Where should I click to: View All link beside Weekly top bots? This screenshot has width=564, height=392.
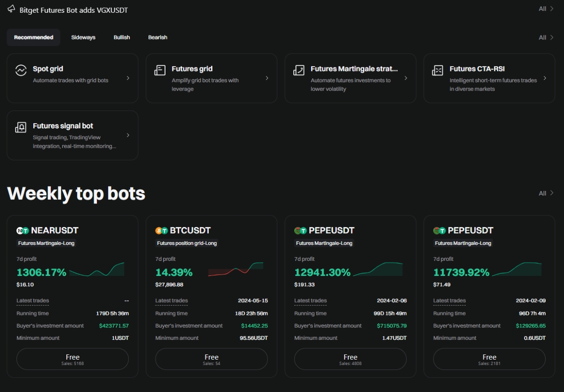(x=546, y=193)
